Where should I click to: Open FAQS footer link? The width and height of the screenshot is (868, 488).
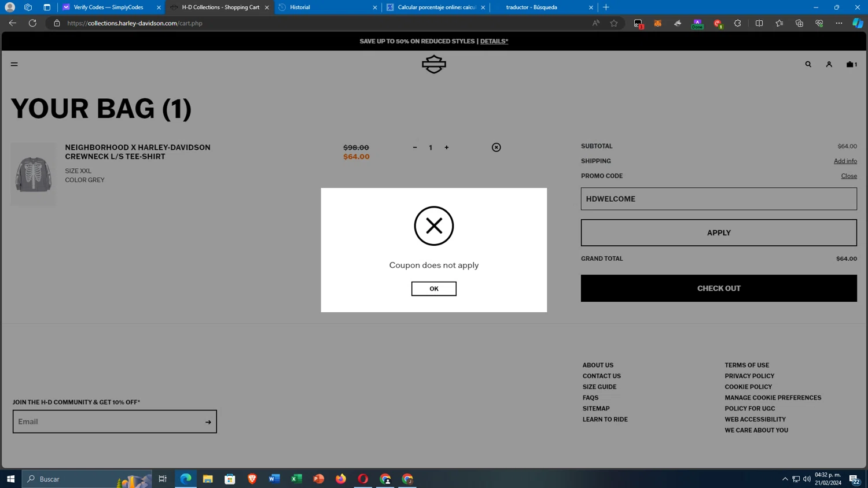590,398
